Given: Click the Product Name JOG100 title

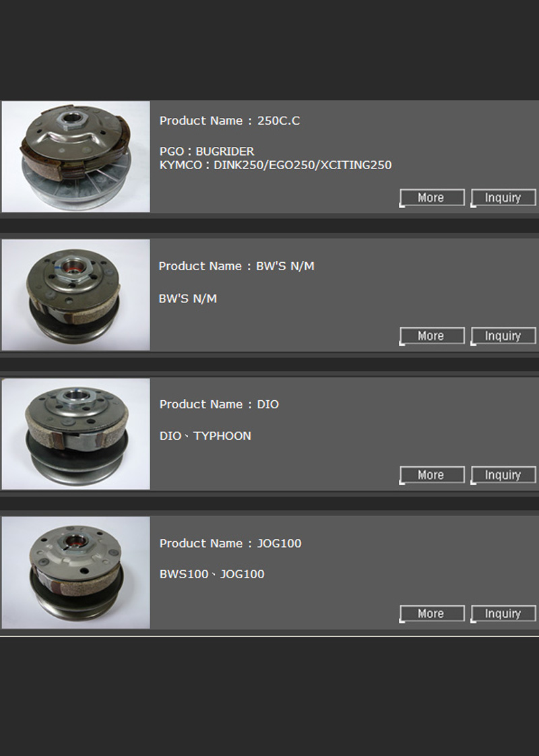Looking at the screenshot, I should pyautogui.click(x=230, y=543).
